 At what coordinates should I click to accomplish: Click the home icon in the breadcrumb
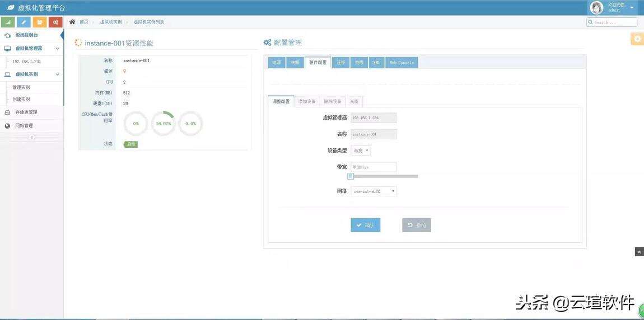(72, 22)
